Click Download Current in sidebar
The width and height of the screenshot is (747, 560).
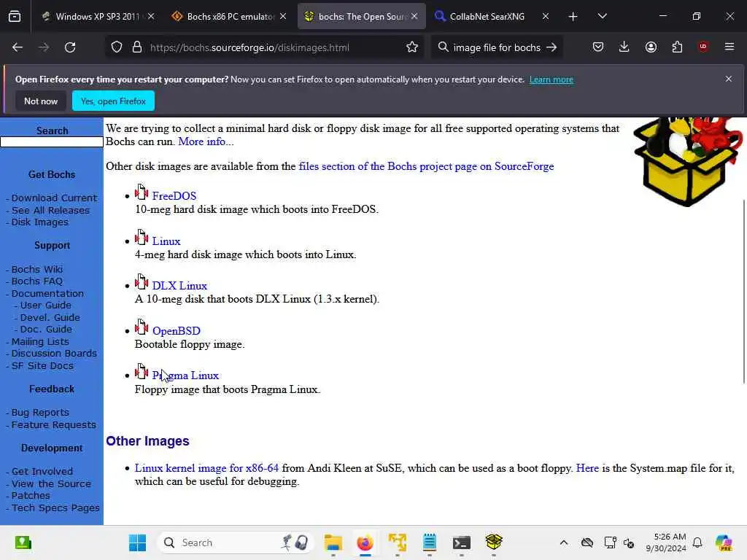click(x=54, y=198)
